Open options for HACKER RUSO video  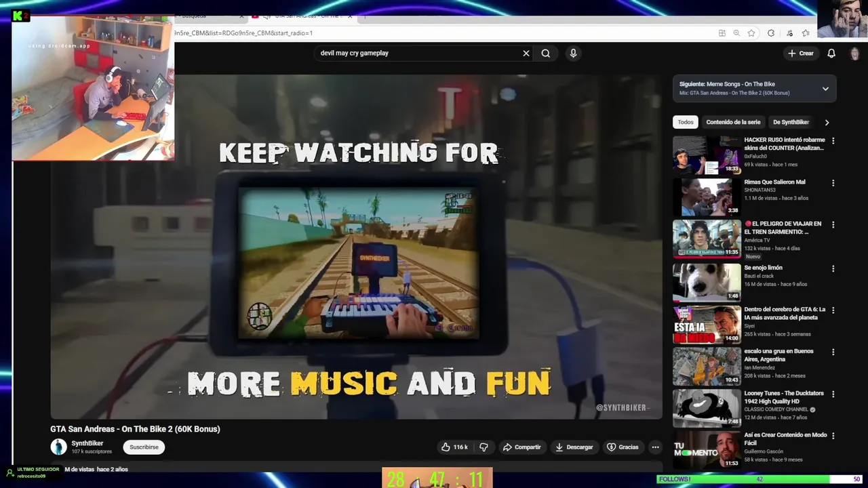pos(833,141)
